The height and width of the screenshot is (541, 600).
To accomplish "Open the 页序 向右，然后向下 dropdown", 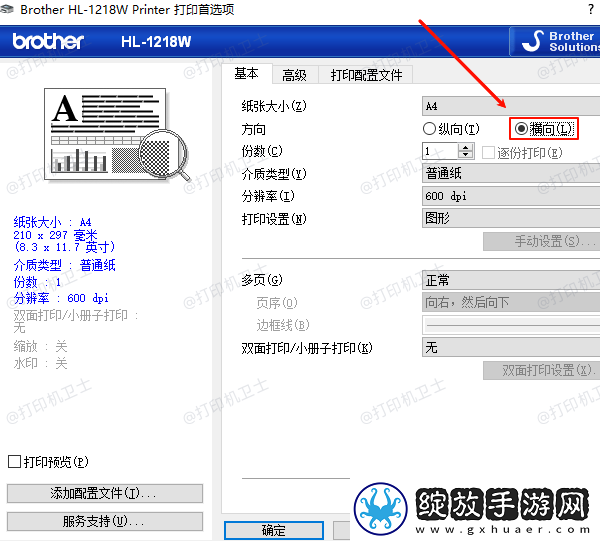I will click(x=511, y=303).
